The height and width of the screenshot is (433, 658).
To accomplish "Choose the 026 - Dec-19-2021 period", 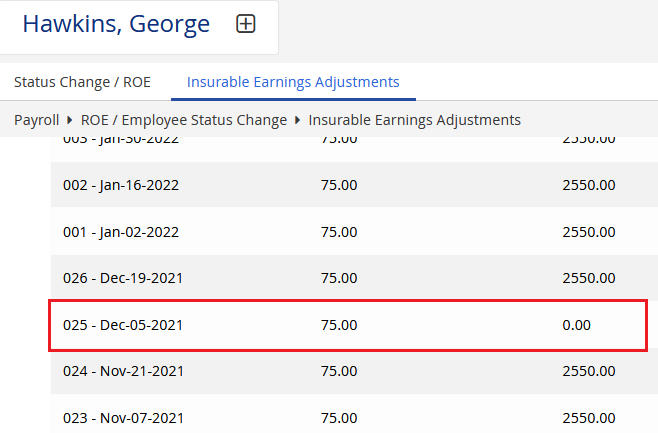I will pos(122,278).
